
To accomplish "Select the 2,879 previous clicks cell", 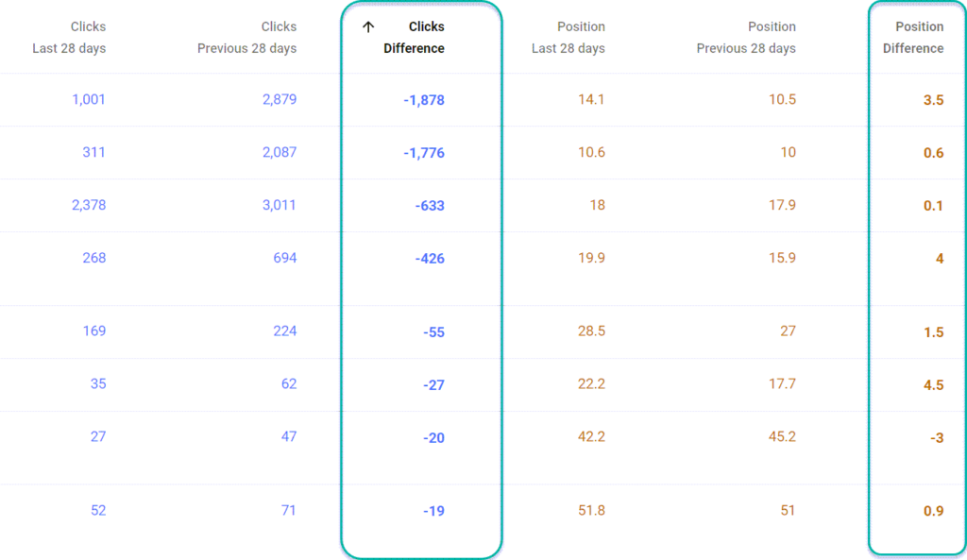I will pyautogui.click(x=280, y=99).
